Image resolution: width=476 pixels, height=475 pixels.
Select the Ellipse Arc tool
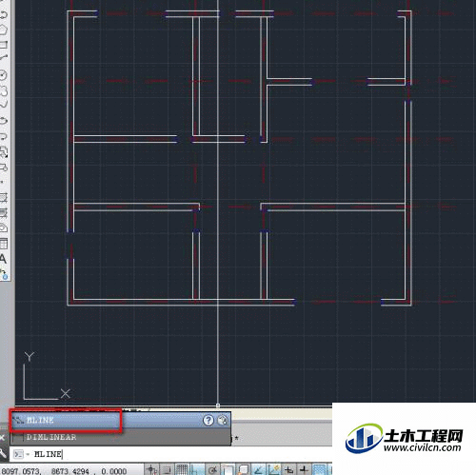click(3, 136)
